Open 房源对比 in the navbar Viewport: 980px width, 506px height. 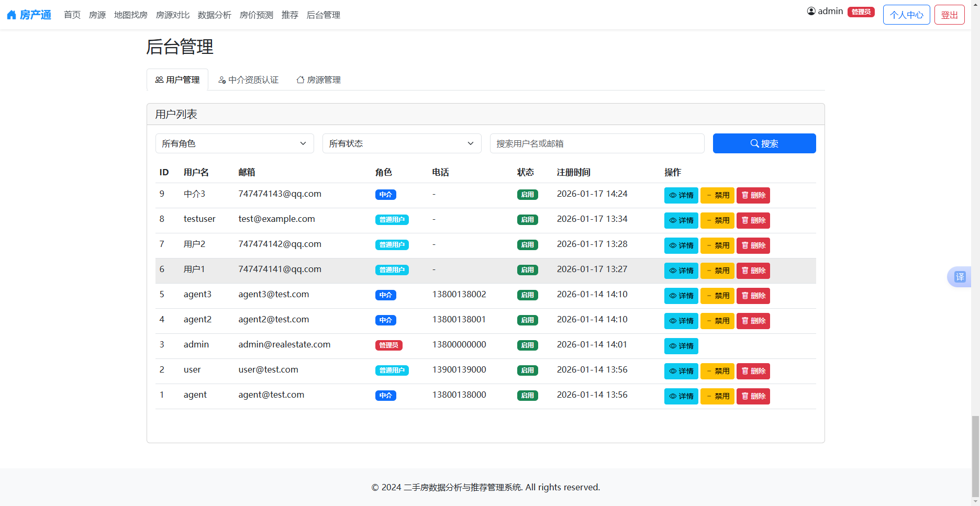pos(173,15)
